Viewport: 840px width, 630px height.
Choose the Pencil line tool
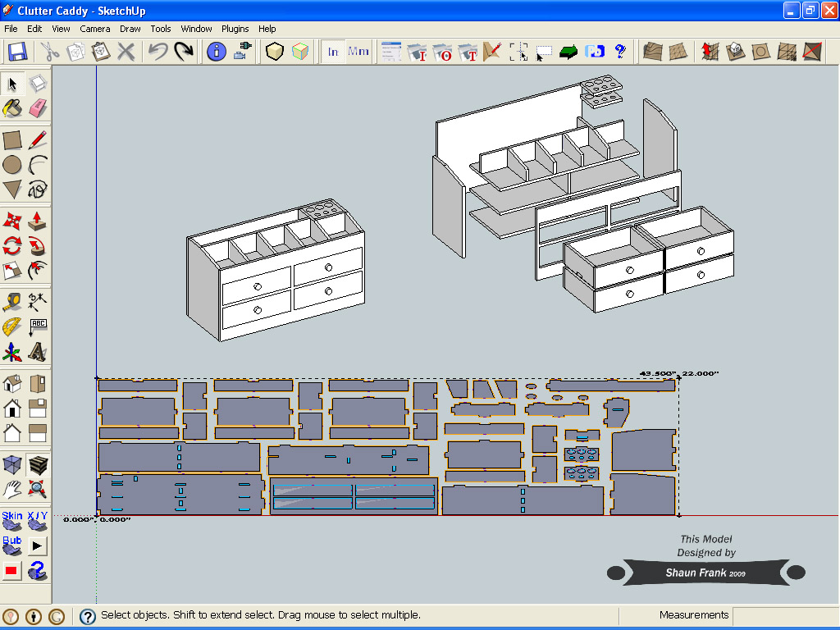(38, 139)
